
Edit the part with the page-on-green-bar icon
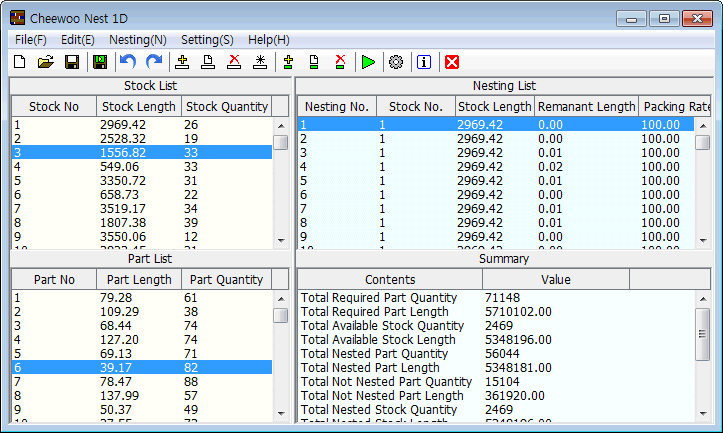tap(314, 62)
